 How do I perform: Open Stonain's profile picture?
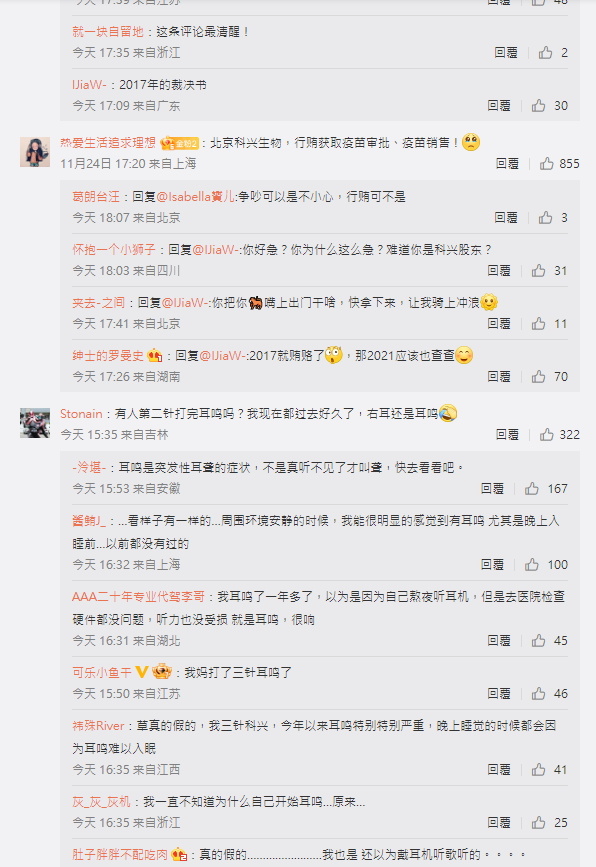coord(35,423)
